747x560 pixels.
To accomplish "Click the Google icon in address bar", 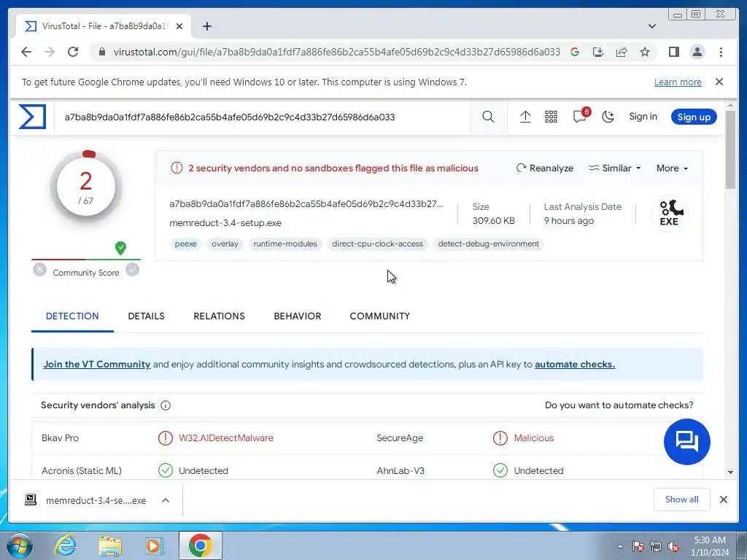I will click(x=575, y=52).
